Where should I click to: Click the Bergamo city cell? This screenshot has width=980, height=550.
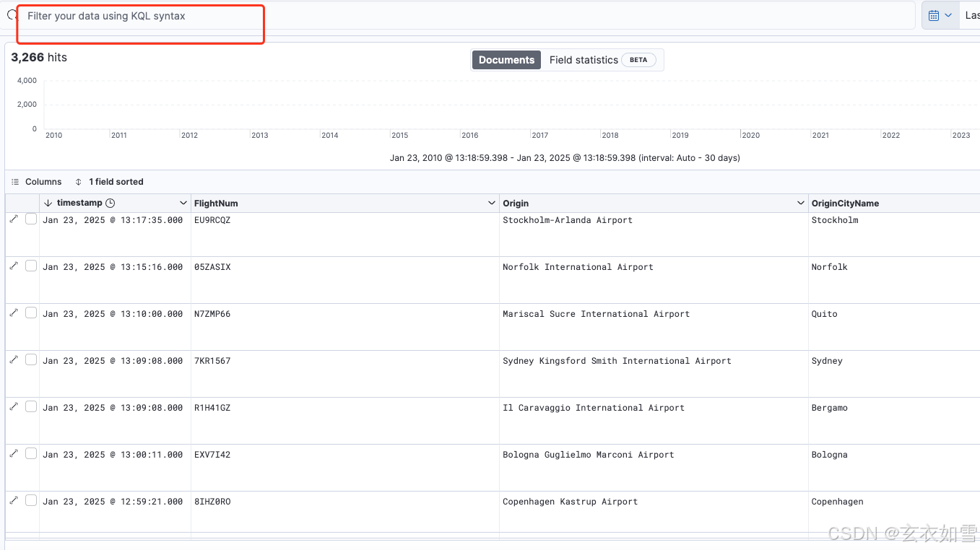point(830,408)
